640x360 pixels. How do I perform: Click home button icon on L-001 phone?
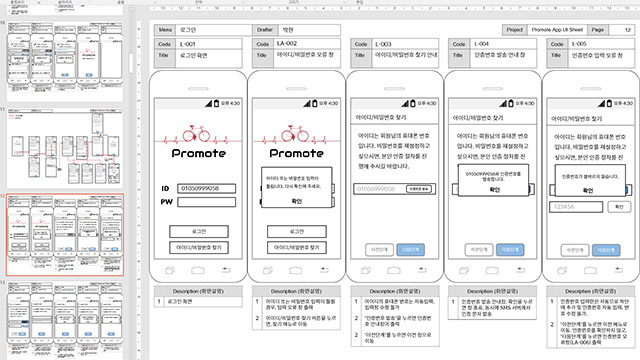pyautogui.click(x=198, y=270)
